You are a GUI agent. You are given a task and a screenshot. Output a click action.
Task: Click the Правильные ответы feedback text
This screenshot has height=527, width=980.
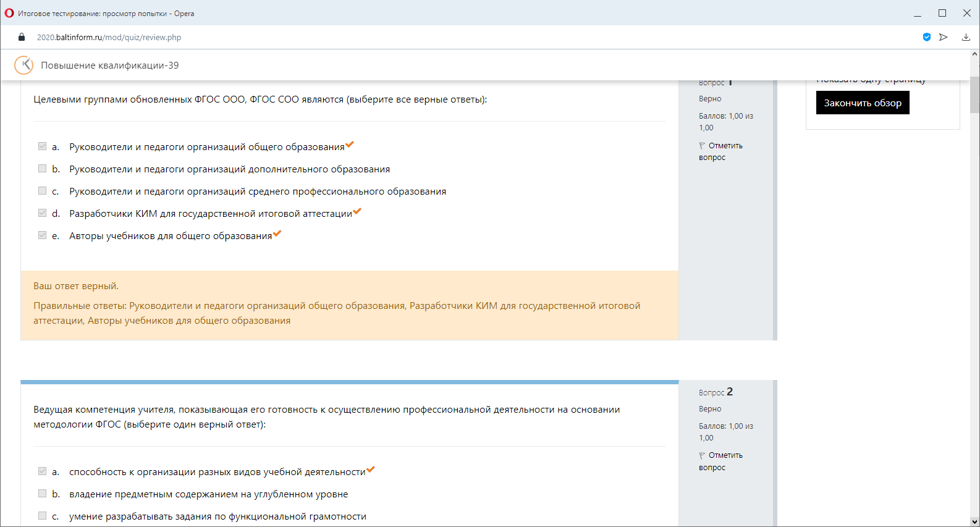click(337, 313)
